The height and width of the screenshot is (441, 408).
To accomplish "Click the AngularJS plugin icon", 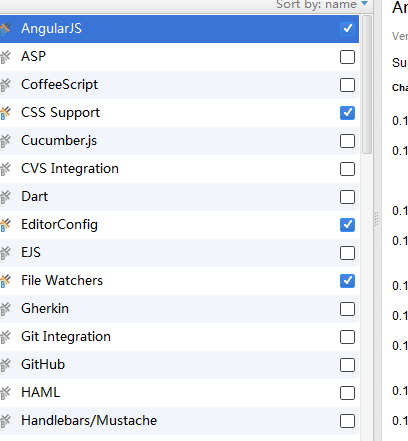I will pos(5,29).
